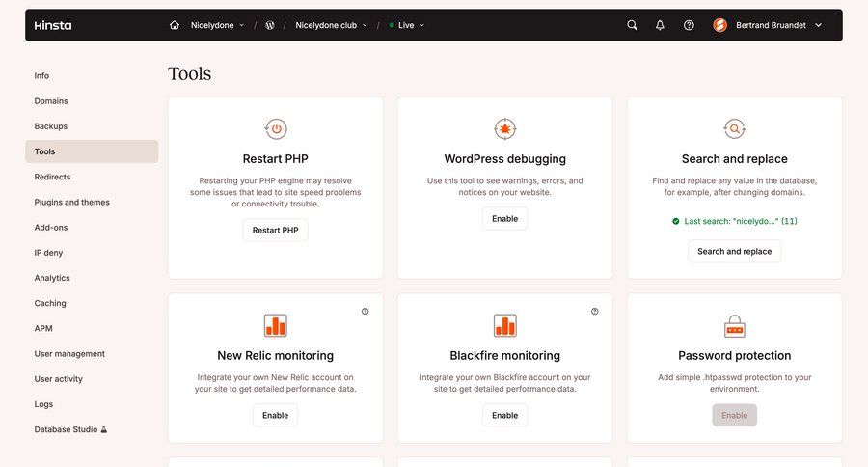Click Blackfire monitoring chart icon

[504, 326]
